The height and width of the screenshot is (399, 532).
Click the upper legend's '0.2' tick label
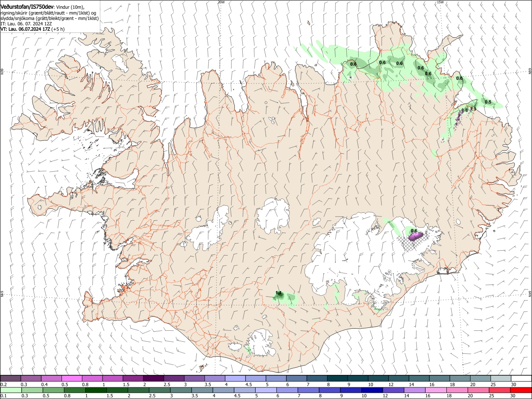click(3, 384)
